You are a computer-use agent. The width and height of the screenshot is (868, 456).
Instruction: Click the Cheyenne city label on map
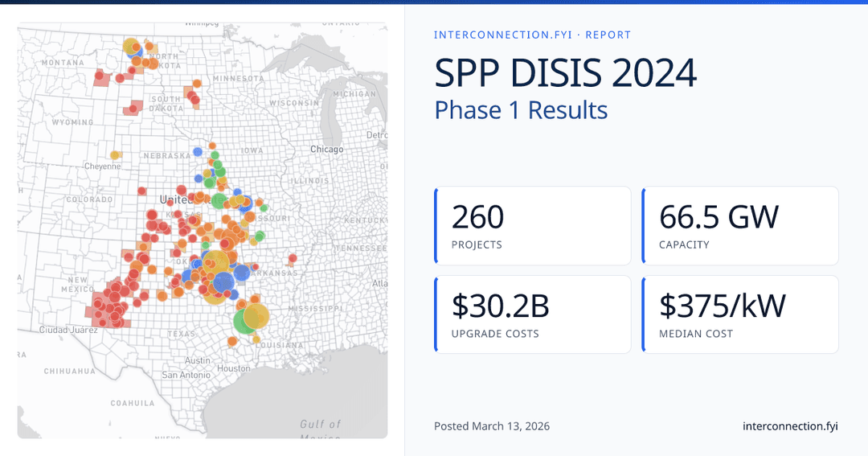click(x=102, y=166)
